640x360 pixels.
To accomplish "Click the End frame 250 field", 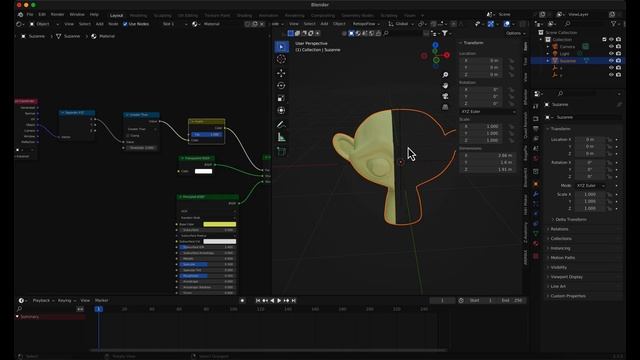I will click(x=512, y=300).
